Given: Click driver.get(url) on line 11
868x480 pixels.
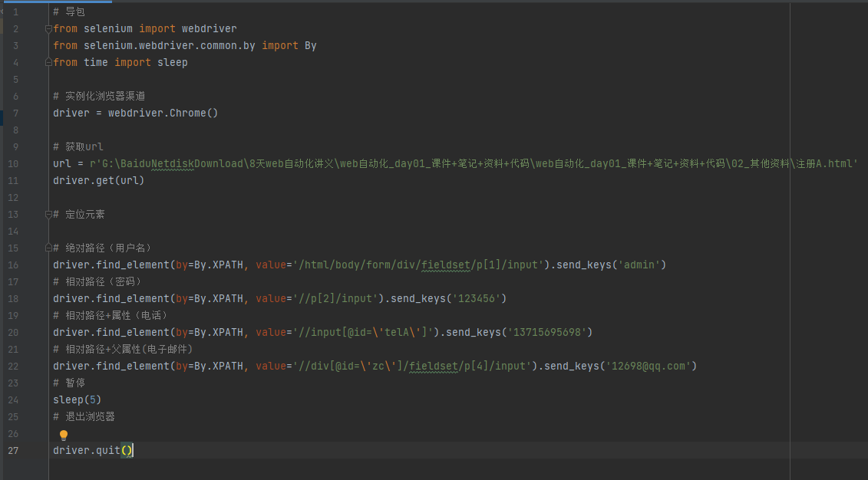Looking at the screenshot, I should (x=98, y=180).
